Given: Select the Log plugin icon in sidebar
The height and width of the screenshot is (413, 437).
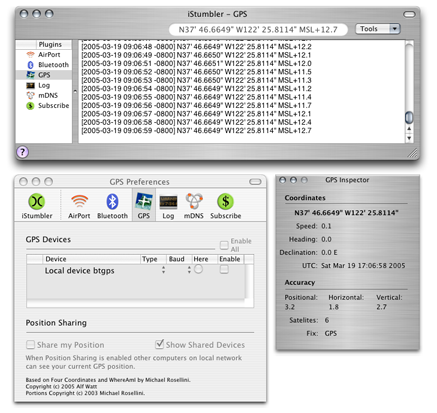Looking at the screenshot, I should coord(30,86).
